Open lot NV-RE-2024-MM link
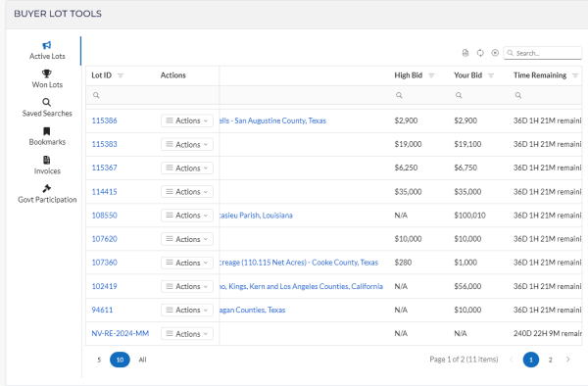588x386 pixels. point(120,333)
